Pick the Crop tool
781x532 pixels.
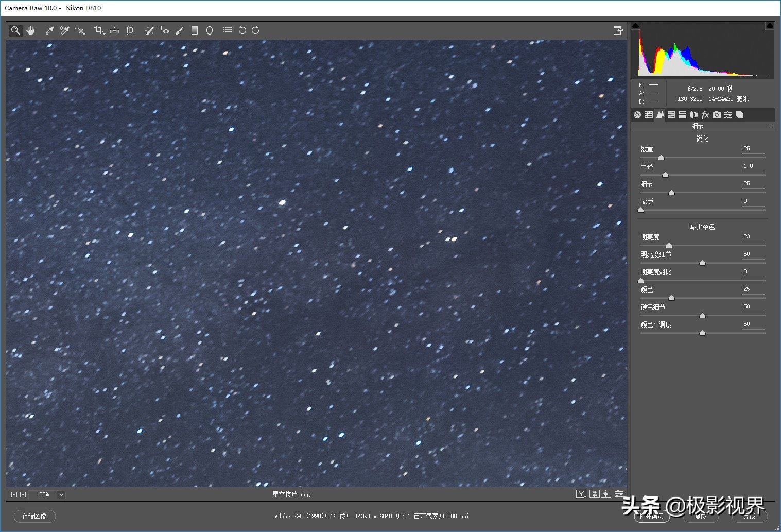(x=99, y=30)
